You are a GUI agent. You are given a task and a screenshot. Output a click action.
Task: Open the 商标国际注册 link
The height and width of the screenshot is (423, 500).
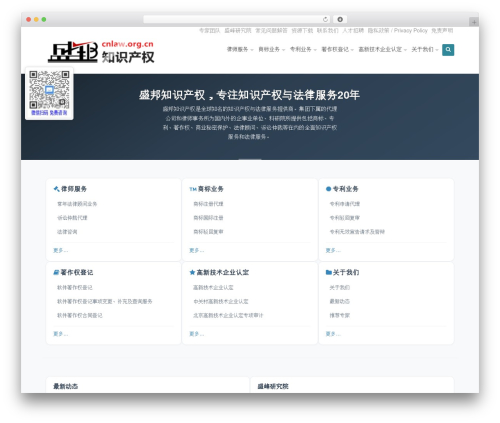208,218
